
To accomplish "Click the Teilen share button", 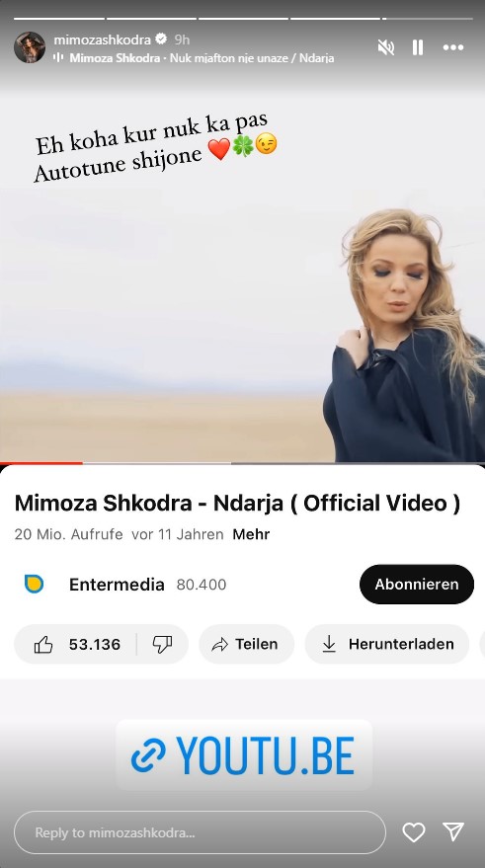I will tap(246, 644).
